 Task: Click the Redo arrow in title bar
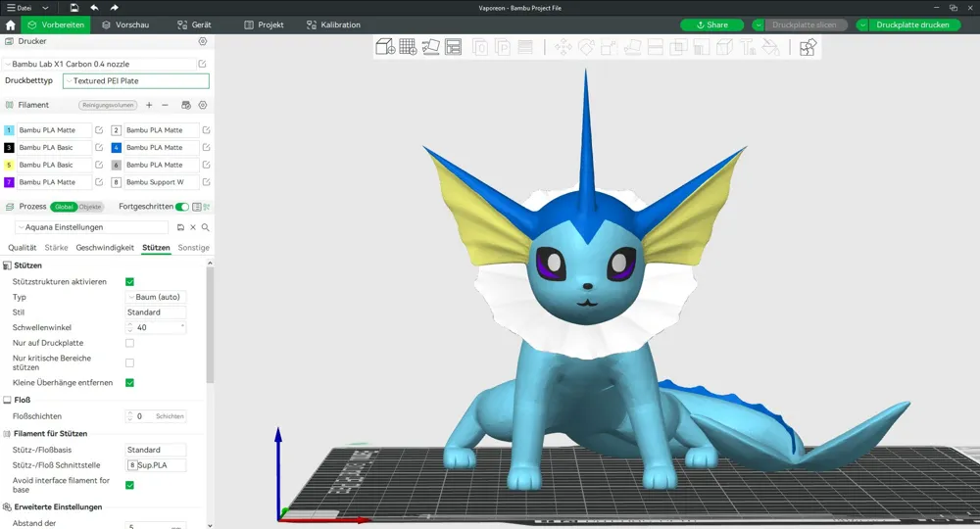tap(114, 8)
